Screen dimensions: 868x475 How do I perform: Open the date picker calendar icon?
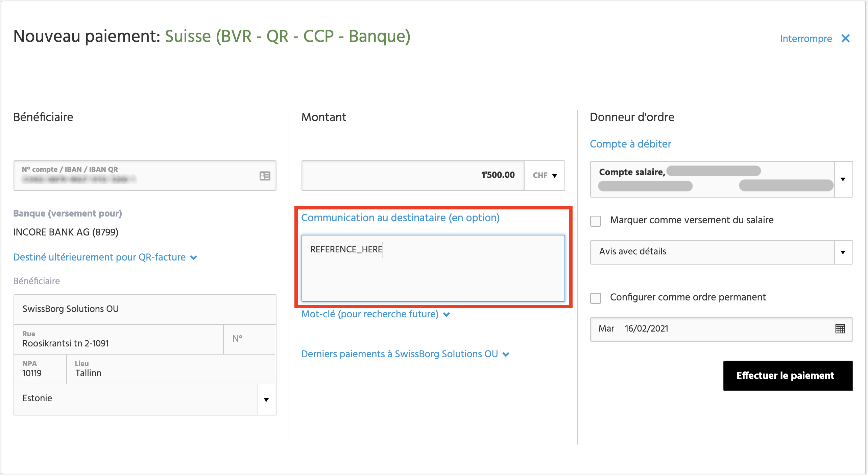coord(840,329)
